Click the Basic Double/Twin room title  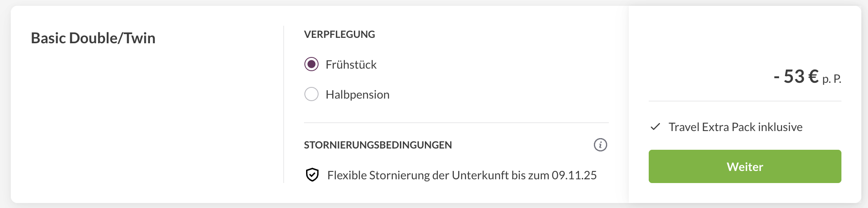point(93,38)
